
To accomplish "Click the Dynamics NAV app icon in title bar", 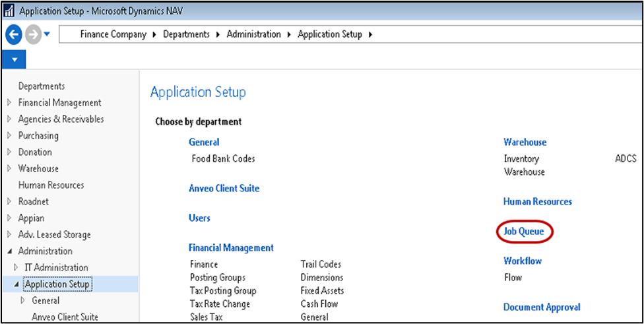I will (9, 11).
